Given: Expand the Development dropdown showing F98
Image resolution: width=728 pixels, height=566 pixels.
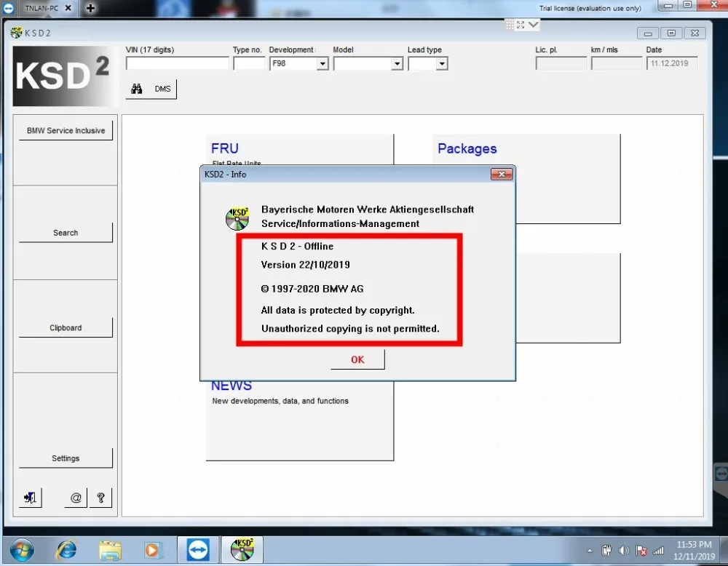Looking at the screenshot, I should pos(323,63).
